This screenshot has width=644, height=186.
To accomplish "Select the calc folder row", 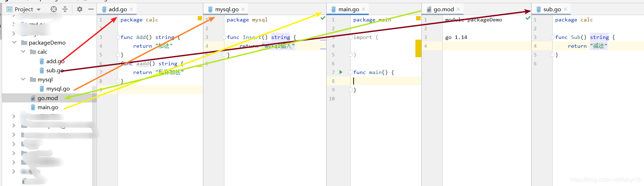I will 42,52.
